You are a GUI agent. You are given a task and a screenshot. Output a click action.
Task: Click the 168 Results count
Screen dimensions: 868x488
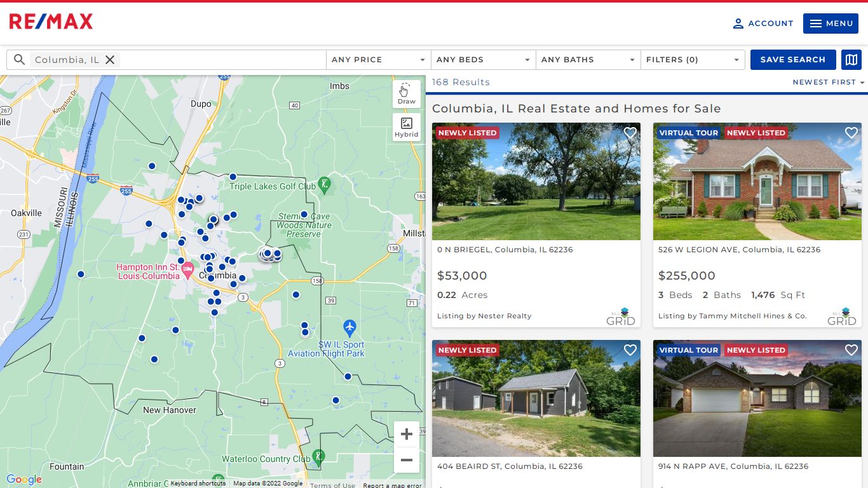tap(461, 82)
